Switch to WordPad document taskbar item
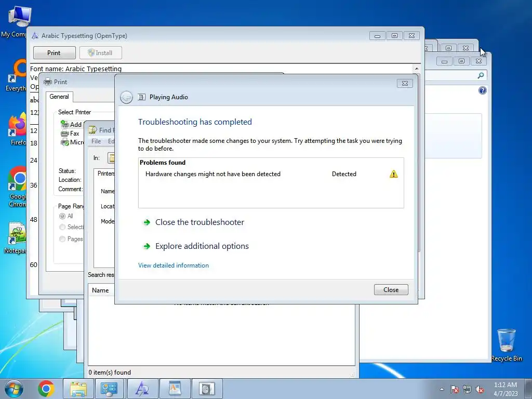This screenshot has width=532, height=399. coord(175,389)
